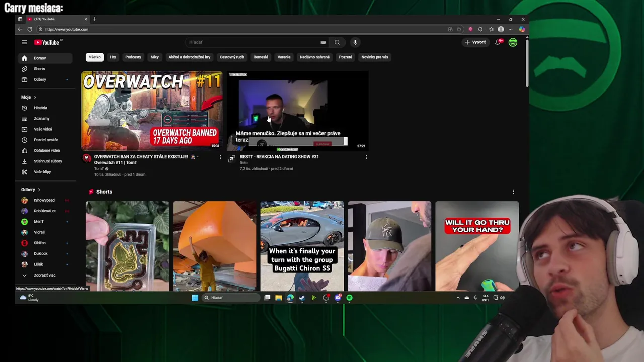The width and height of the screenshot is (644, 362).
Task: Reload the page in browser toolbar
Action: pos(30,29)
